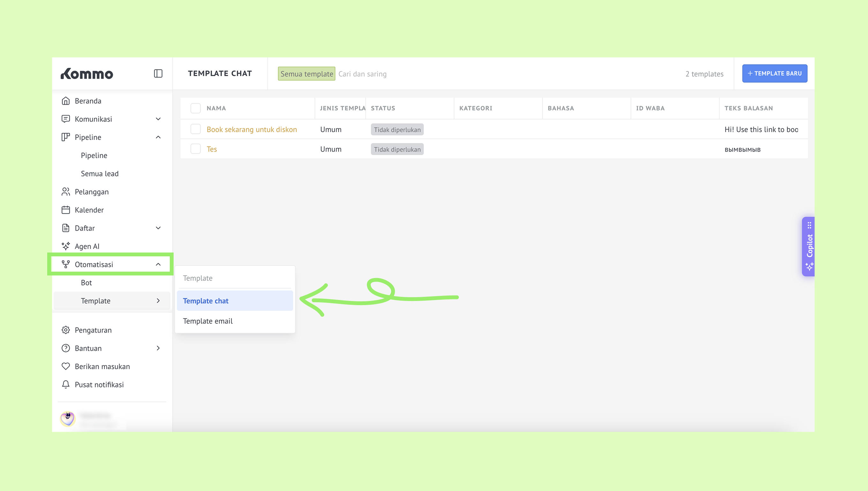Image resolution: width=868 pixels, height=491 pixels.
Task: Click the Komunikasi chat icon
Action: point(66,119)
